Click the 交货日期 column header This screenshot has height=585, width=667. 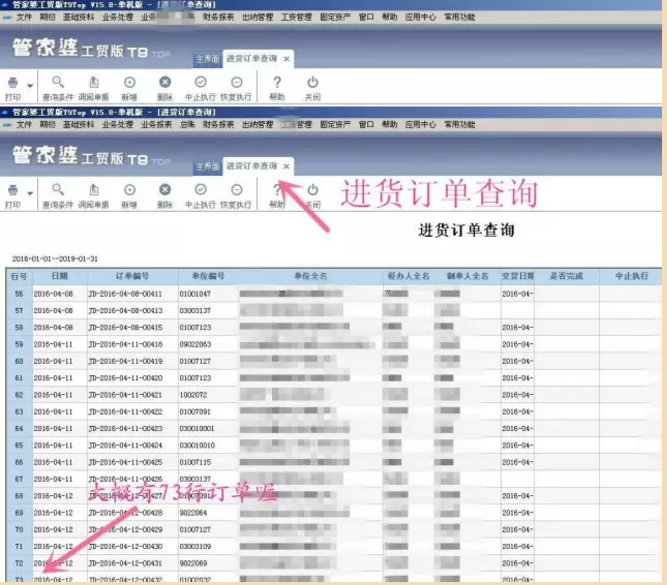click(x=518, y=277)
